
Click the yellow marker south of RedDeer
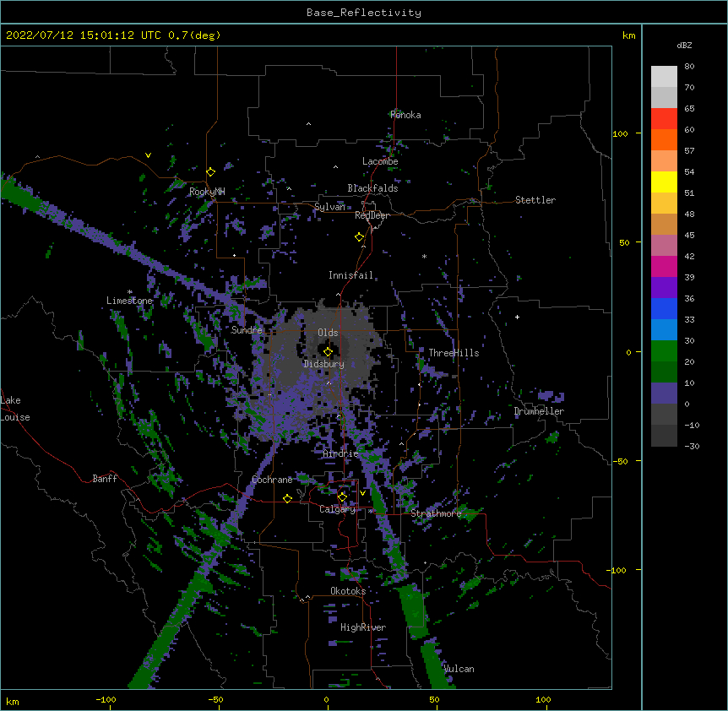(360, 237)
